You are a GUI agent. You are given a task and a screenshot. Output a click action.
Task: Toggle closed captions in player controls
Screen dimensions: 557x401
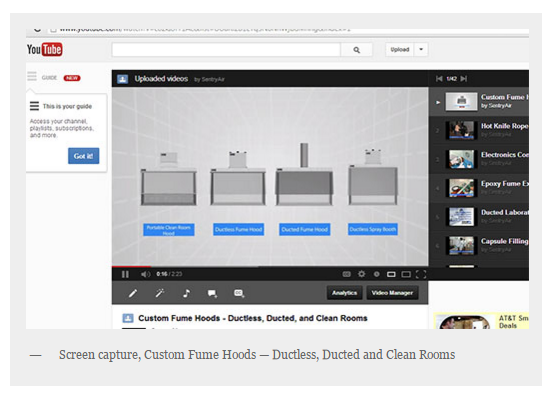click(346, 274)
